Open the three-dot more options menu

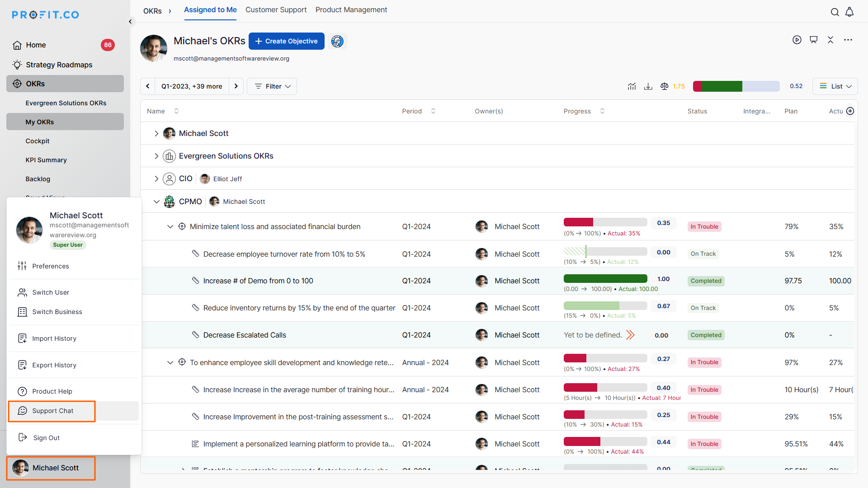pyautogui.click(x=848, y=40)
